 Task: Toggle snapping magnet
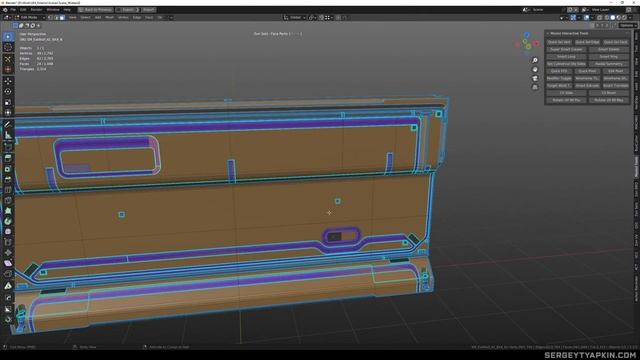322,18
